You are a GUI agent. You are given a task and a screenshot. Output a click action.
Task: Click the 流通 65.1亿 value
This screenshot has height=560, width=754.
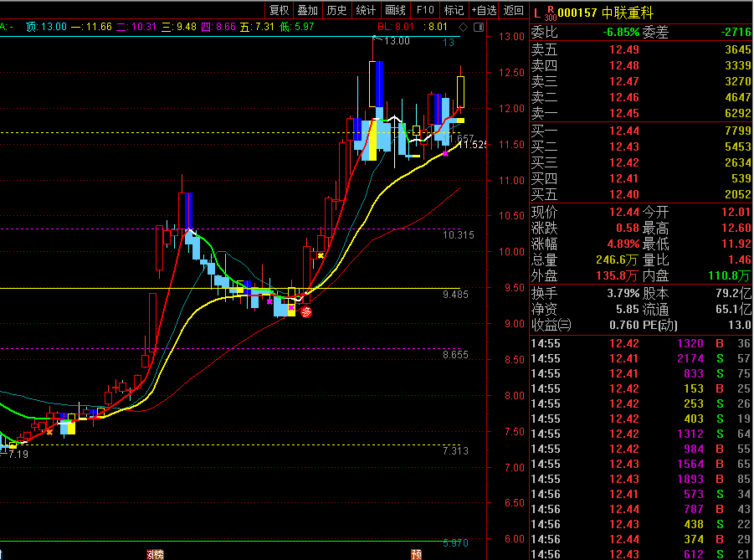tap(733, 309)
